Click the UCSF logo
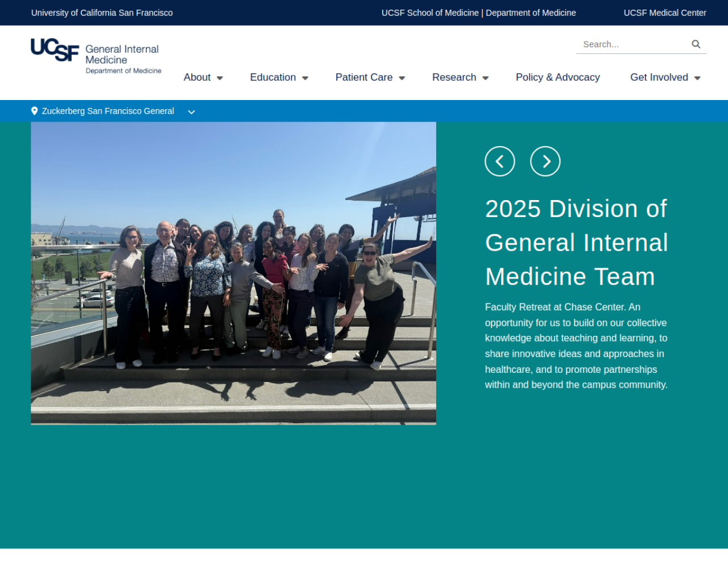 (x=55, y=49)
